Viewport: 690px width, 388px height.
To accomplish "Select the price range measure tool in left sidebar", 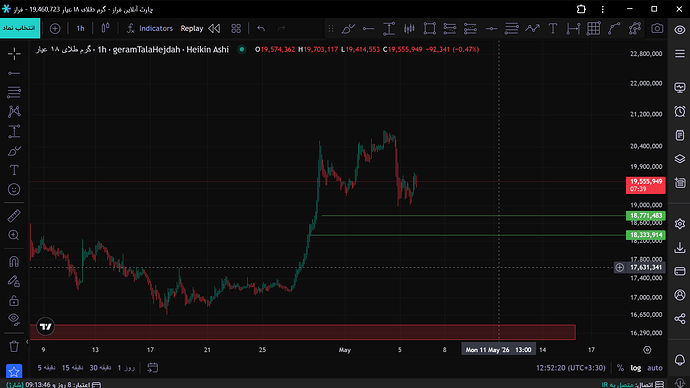I will point(14,131).
